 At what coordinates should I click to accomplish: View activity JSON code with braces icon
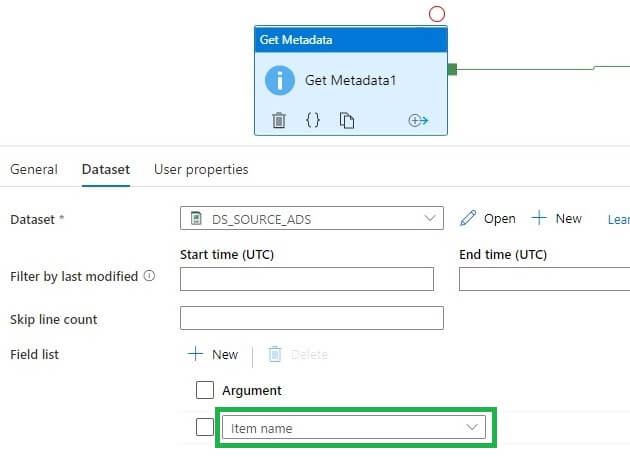312,120
